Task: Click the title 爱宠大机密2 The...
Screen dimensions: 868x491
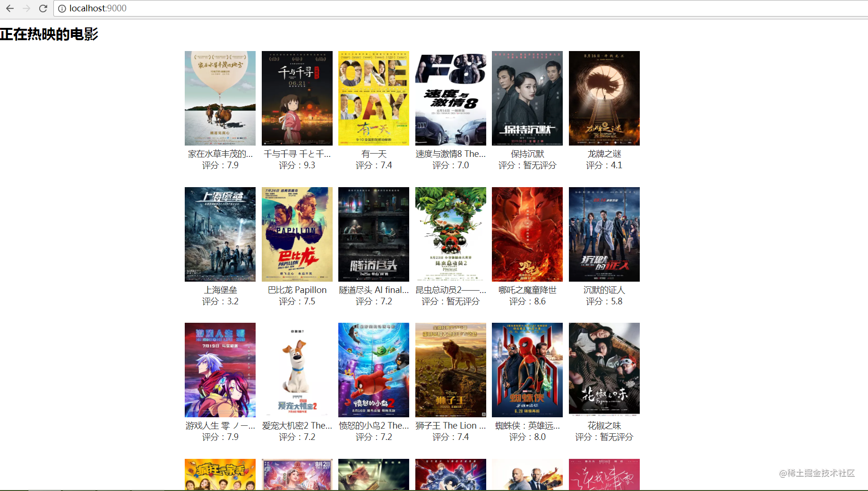Action: tap(297, 426)
